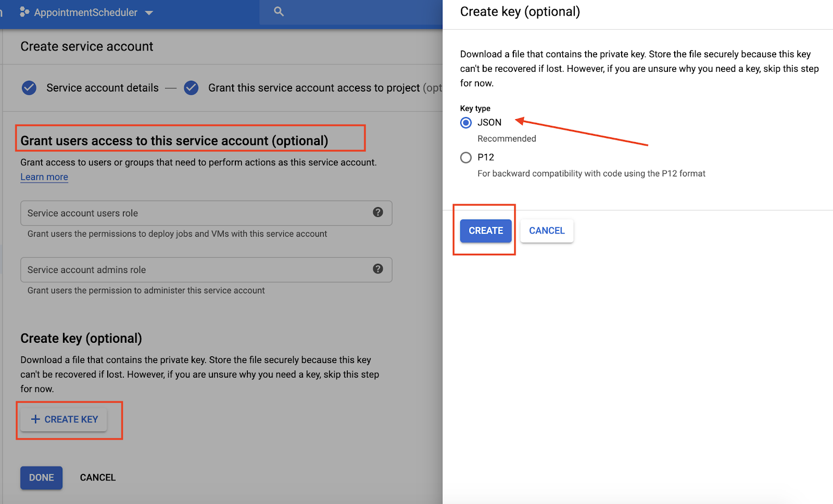Click the AppointmentScheduler project hexagon icon
Screen dimensions: 833x504
pyautogui.click(x=24, y=12)
